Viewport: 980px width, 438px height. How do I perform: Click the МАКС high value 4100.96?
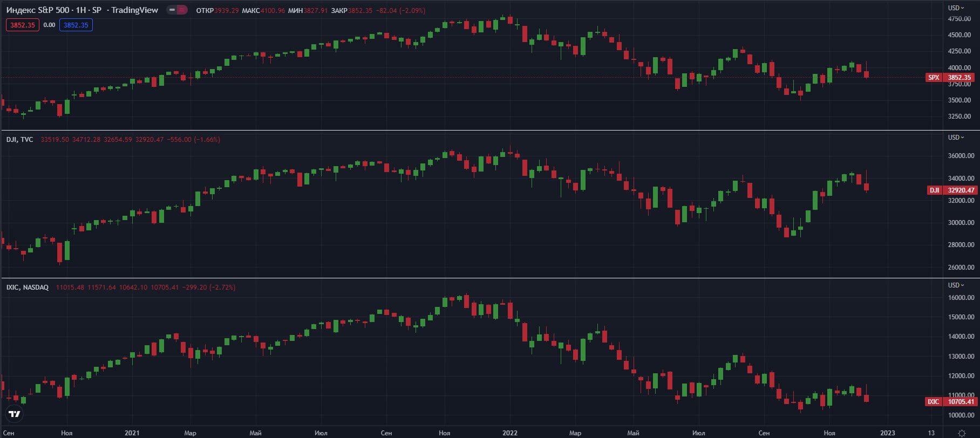273,10
